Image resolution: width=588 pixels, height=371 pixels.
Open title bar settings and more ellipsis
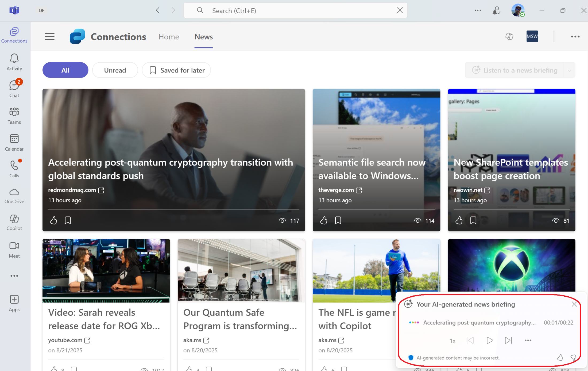tap(478, 10)
